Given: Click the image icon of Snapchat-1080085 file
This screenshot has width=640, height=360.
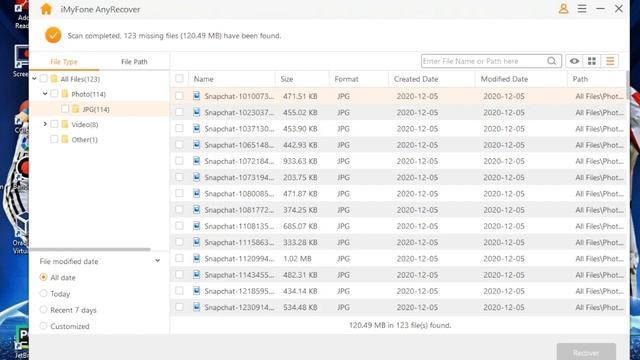Looking at the screenshot, I should (x=197, y=193).
